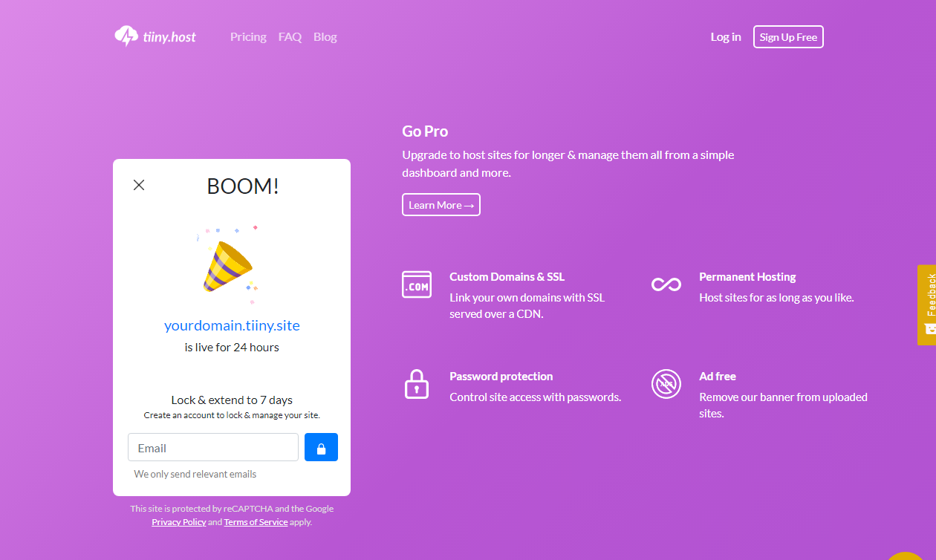Click 'Create an account to lock & manage your site.'
The image size is (936, 560).
pyautogui.click(x=232, y=415)
